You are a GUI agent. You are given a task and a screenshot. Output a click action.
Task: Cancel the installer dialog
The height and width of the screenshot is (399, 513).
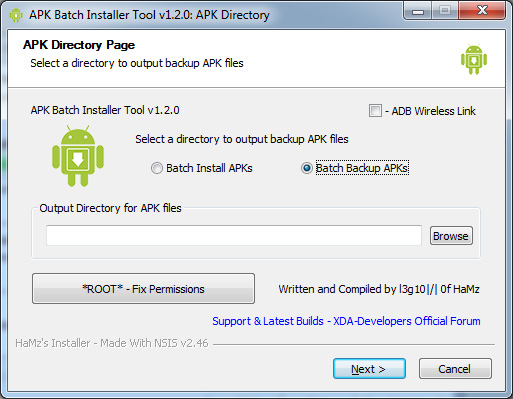[x=455, y=369]
